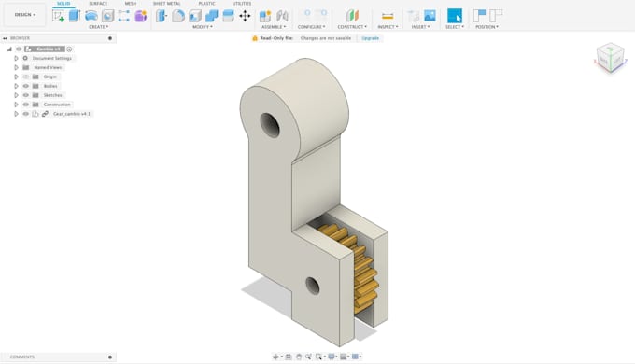Open the Assemble dropdown menu

coord(274,27)
